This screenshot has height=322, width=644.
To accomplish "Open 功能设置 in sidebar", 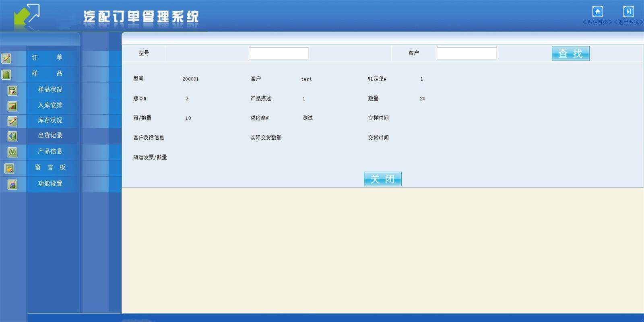I will pos(50,184).
